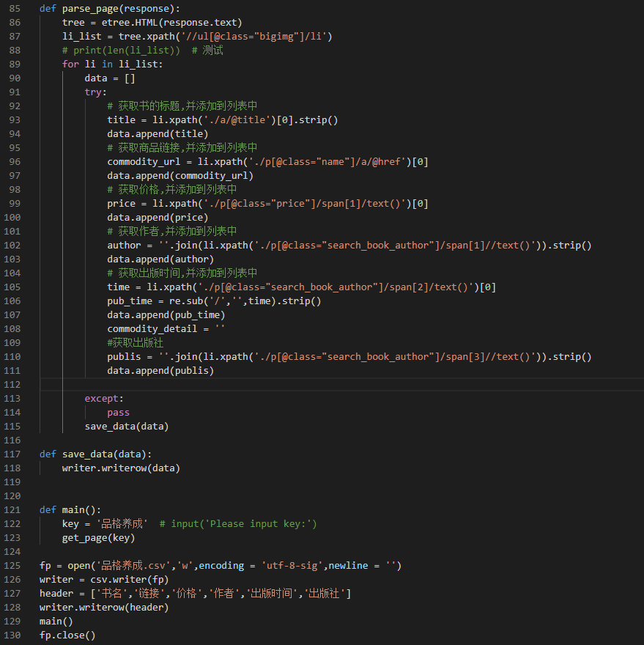Click the 'pub_time = re.sub' line
Image resolution: width=644 pixels, height=645 pixels.
click(214, 301)
